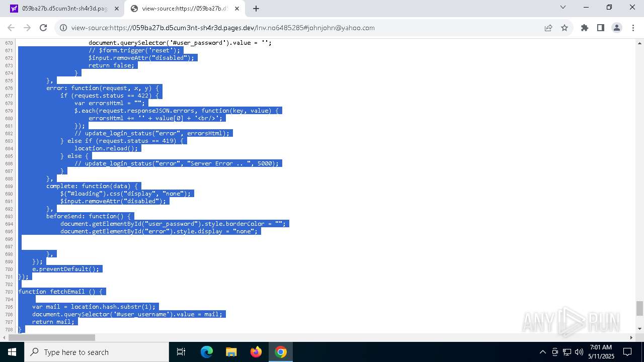
Task: Click 'beforeSend: function() {' line
Action: [x=89, y=216]
